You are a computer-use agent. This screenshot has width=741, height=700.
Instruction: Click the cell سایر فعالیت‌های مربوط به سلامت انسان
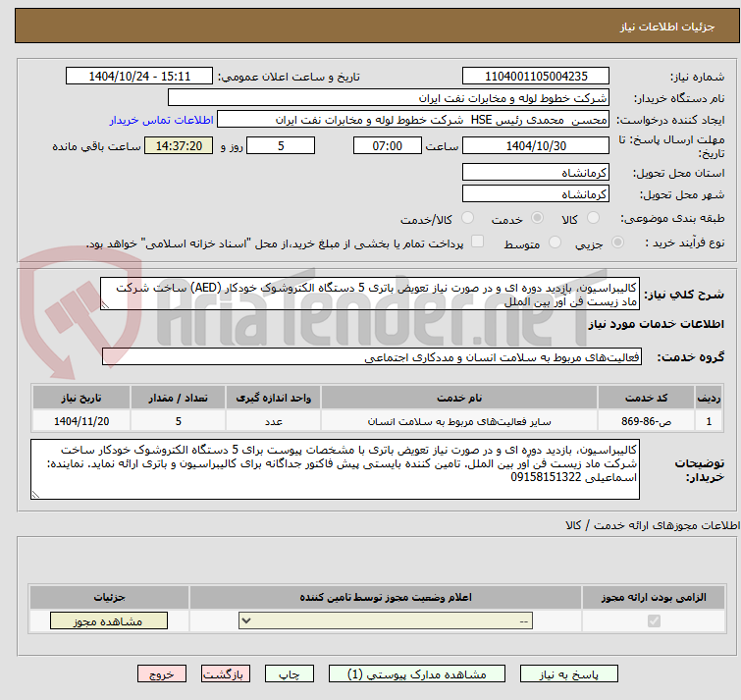pyautogui.click(x=459, y=420)
